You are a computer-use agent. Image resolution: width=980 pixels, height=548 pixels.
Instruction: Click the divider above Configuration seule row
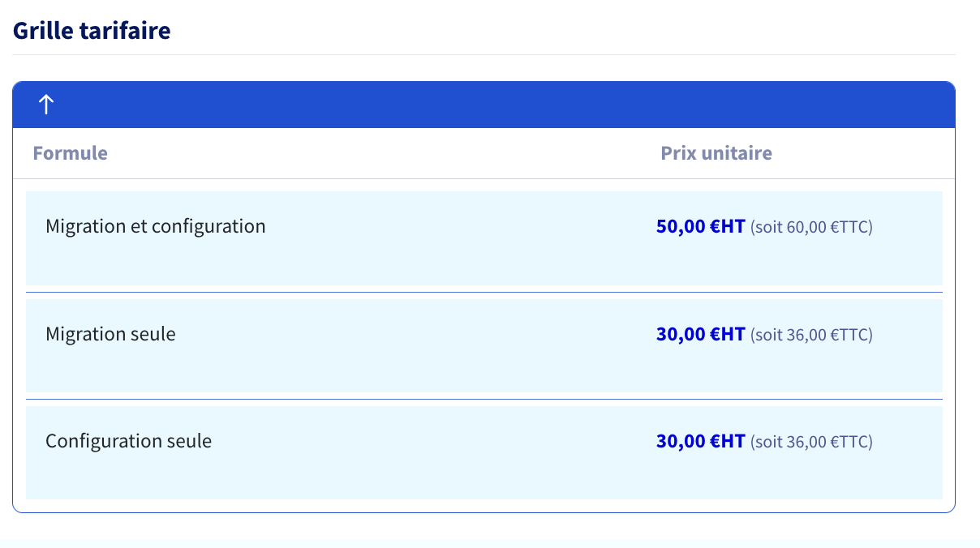(x=484, y=400)
